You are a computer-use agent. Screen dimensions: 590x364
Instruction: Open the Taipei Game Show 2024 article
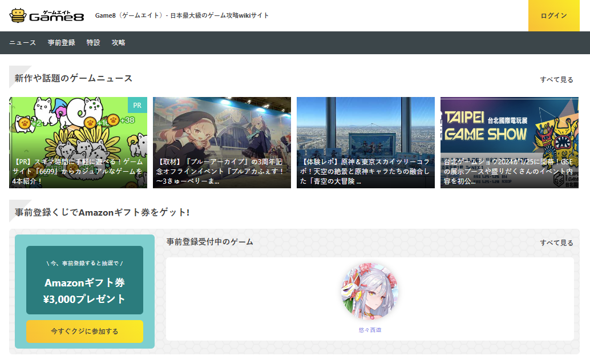pos(509,143)
